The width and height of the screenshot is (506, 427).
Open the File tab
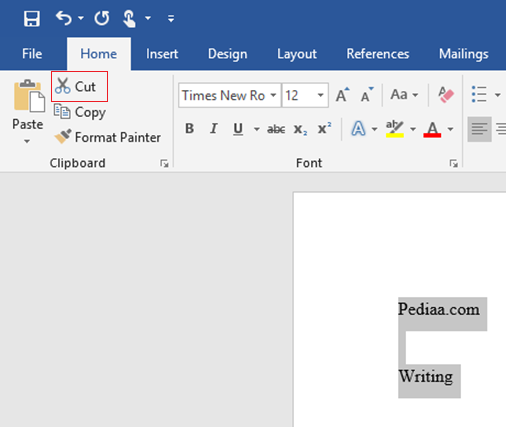(32, 54)
